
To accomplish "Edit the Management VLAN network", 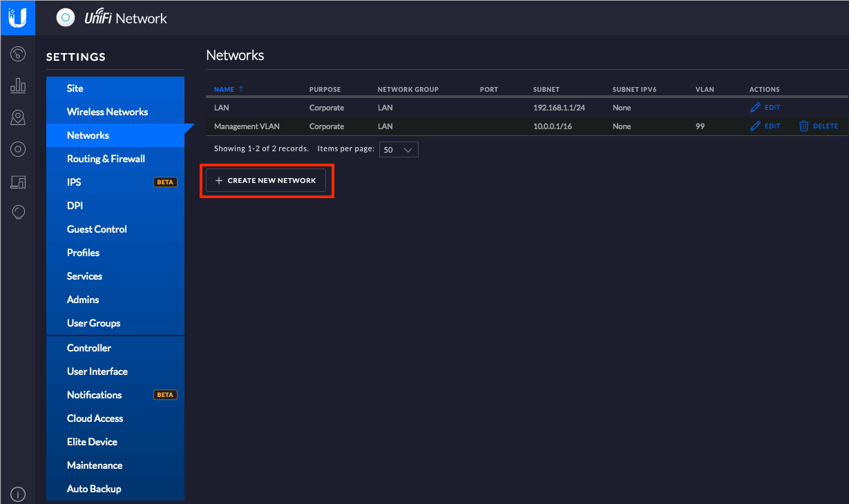I will pos(765,126).
